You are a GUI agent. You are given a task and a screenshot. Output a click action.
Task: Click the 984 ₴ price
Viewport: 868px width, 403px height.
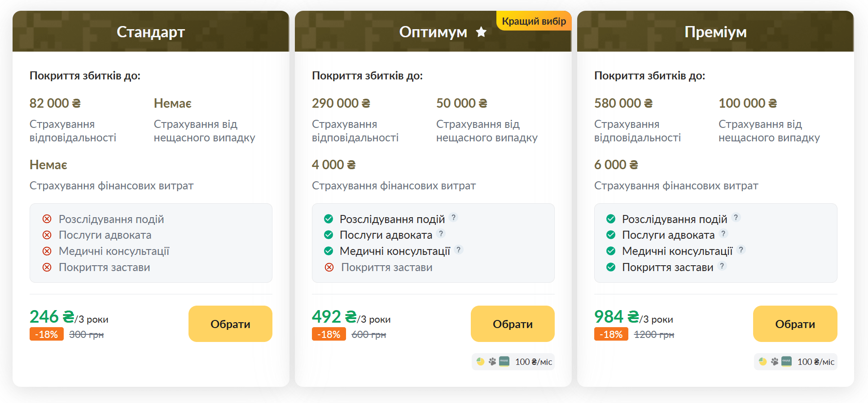point(617,316)
